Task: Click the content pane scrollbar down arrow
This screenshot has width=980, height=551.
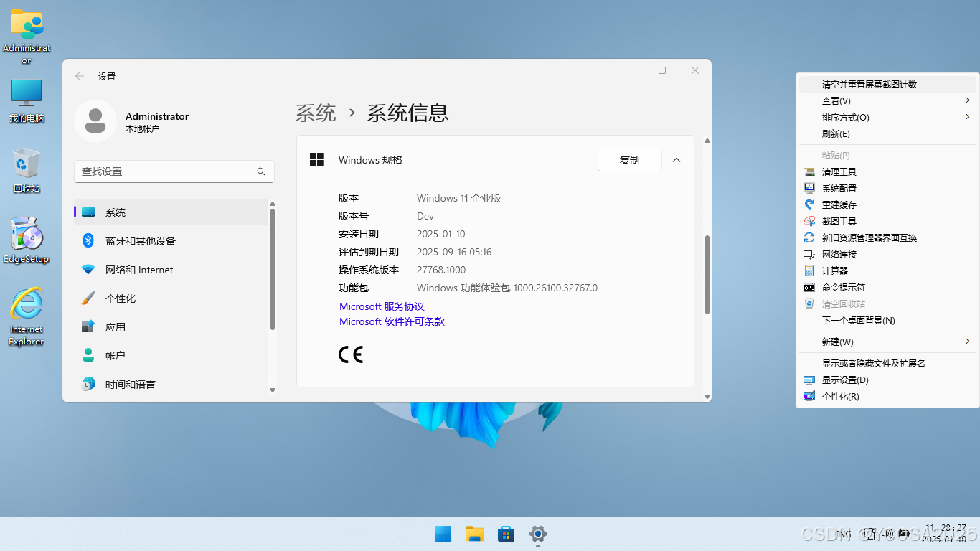Action: 707,397
